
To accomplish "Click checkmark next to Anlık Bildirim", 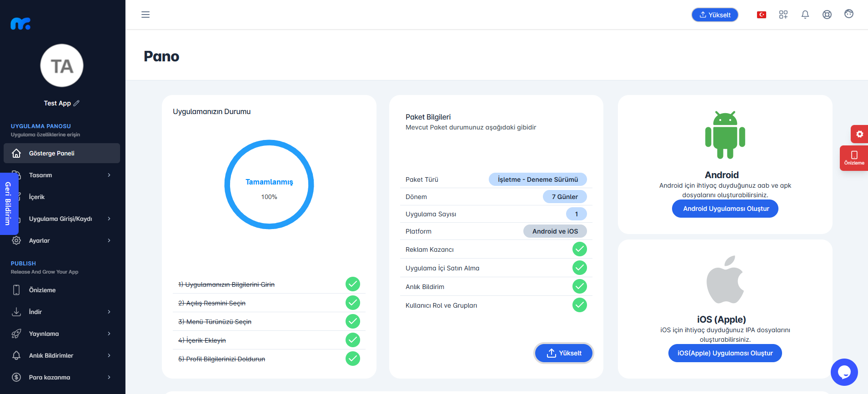I will 580,286.
